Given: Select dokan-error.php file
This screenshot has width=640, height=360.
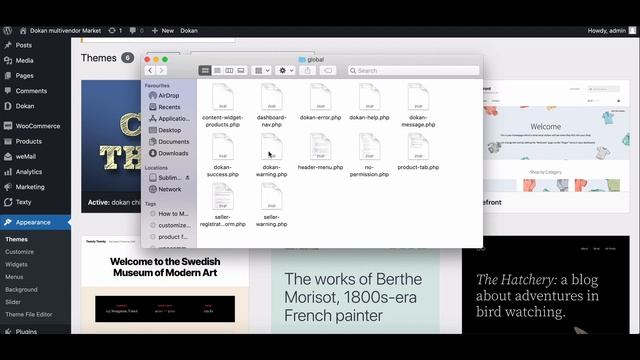Looking at the screenshot, I should (x=320, y=102).
